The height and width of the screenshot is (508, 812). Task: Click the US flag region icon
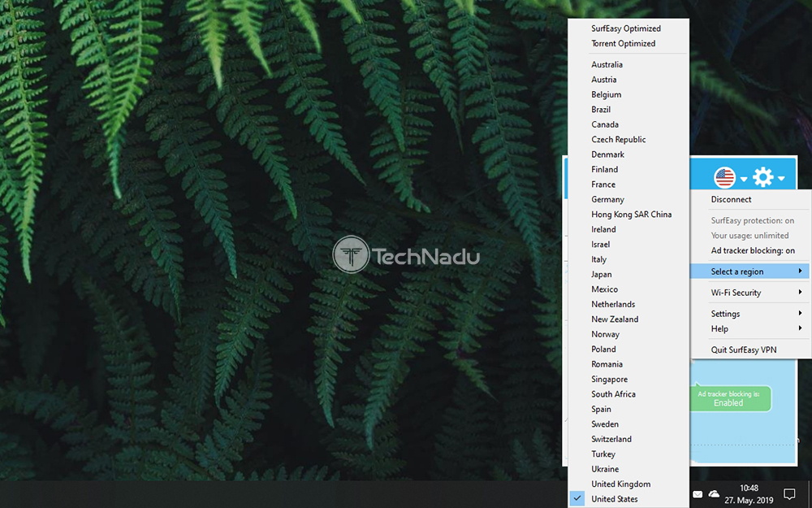click(724, 178)
